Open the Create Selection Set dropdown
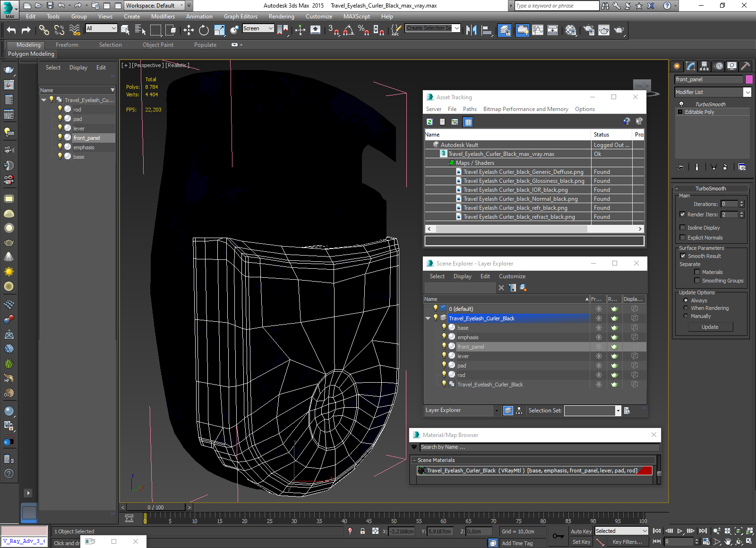The image size is (756, 548). coord(456,28)
